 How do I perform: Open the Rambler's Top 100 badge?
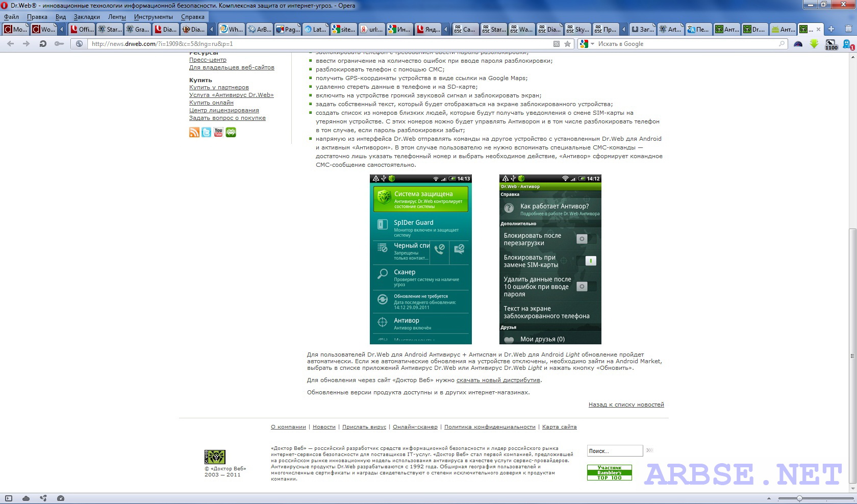[610, 472]
